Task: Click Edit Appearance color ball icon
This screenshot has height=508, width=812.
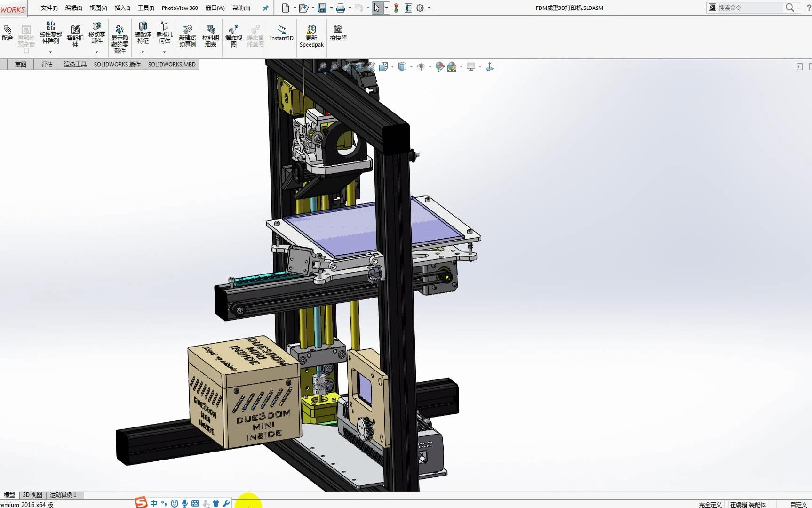Action: tap(439, 67)
